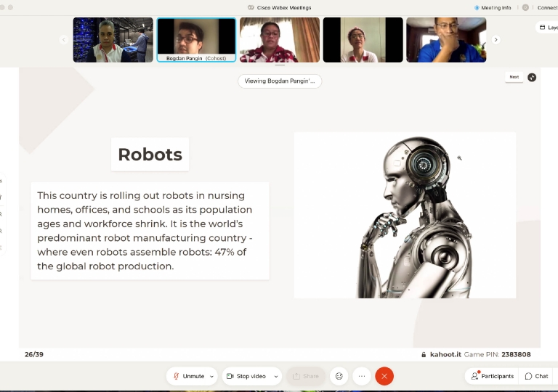Viewport: 558px width, 392px height.
Task: Go to next participant thumbnails arrow
Action: (496, 40)
